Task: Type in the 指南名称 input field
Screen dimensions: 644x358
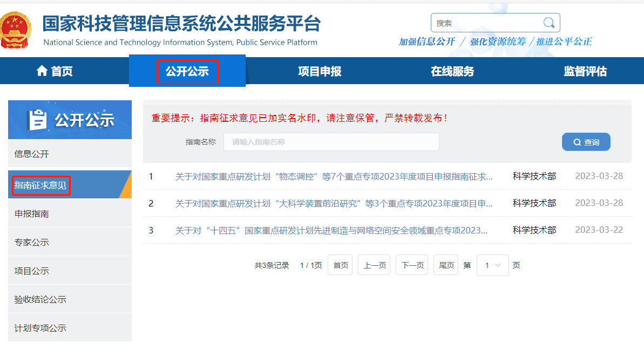Action: pyautogui.click(x=331, y=142)
